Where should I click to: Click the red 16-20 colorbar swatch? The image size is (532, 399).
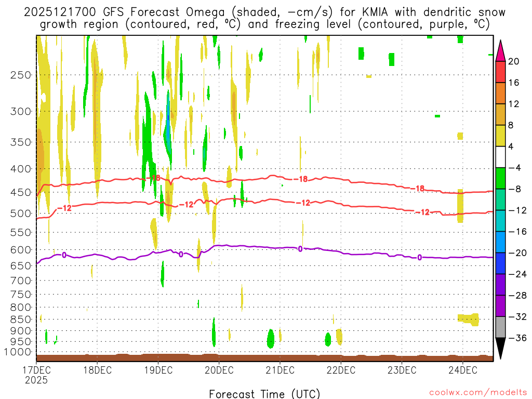pos(500,72)
